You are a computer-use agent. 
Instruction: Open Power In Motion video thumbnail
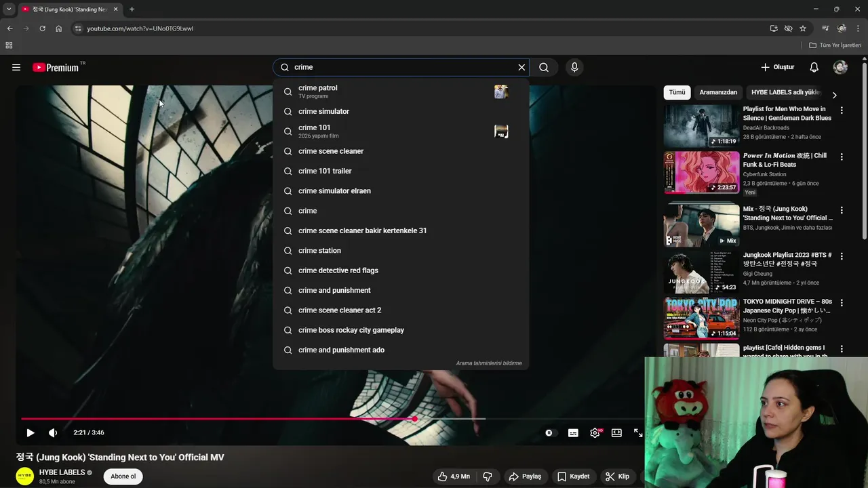[701, 172]
